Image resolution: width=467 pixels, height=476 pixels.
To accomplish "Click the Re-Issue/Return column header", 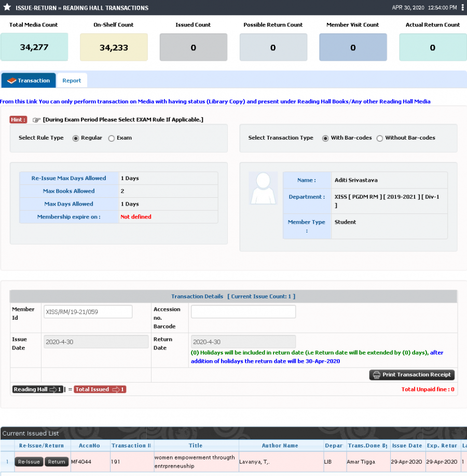I will 42,445.
